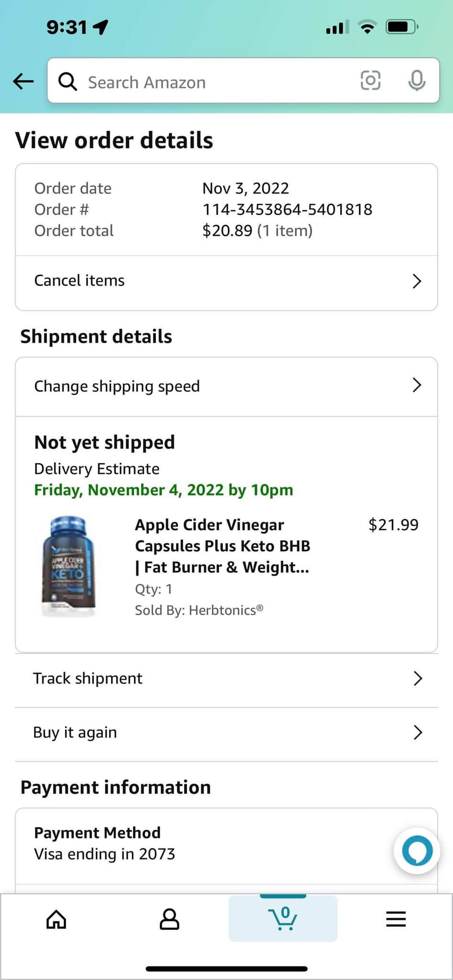Open Apple Cider Vinegar Capsules product title
453x980 pixels.
coord(222,546)
